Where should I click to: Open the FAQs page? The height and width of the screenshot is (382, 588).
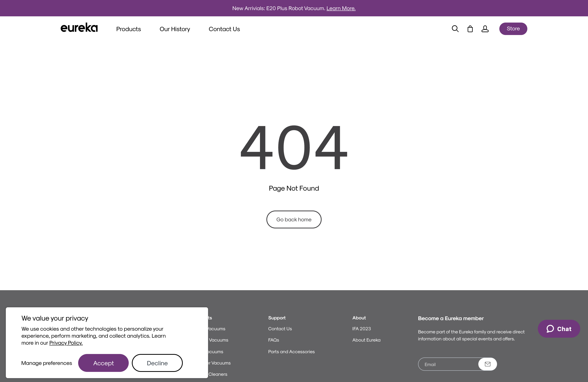(x=274, y=340)
